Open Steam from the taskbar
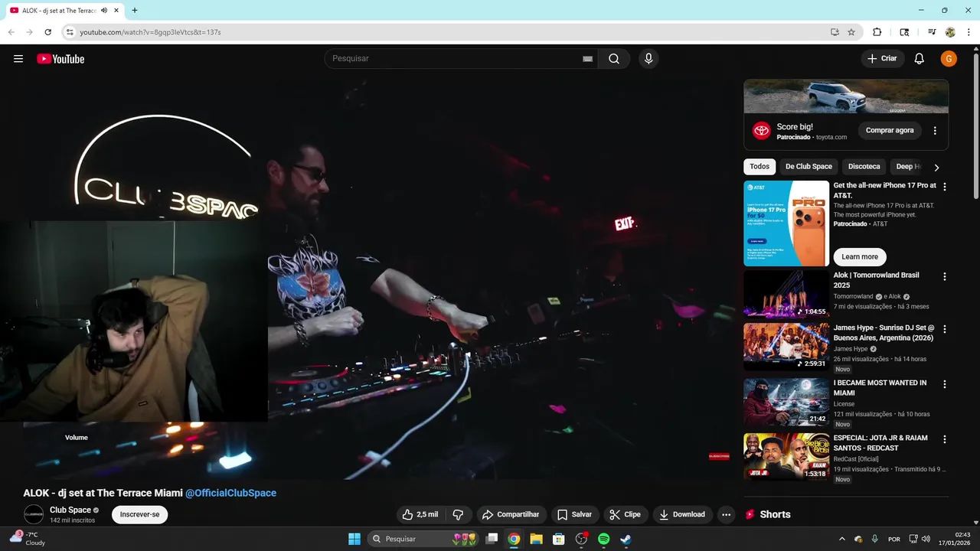Image resolution: width=980 pixels, height=551 pixels. (626, 539)
